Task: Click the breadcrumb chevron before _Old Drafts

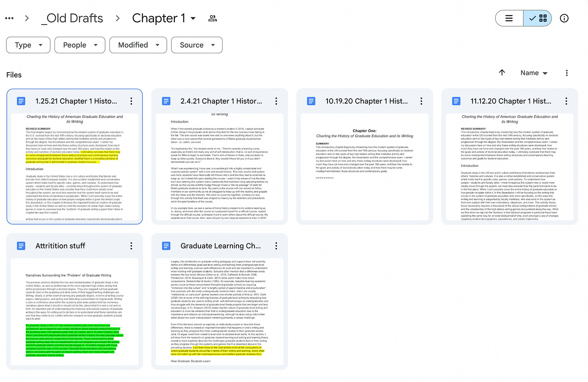Action: [x=27, y=18]
